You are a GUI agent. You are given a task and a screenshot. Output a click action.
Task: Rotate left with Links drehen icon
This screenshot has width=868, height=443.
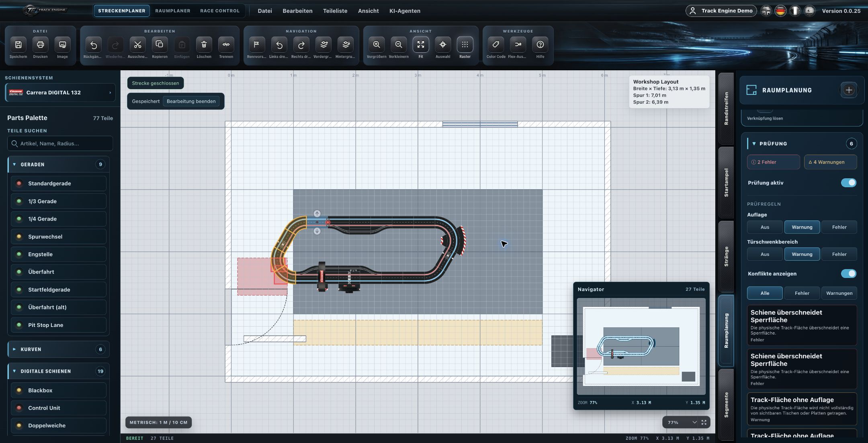pos(279,45)
